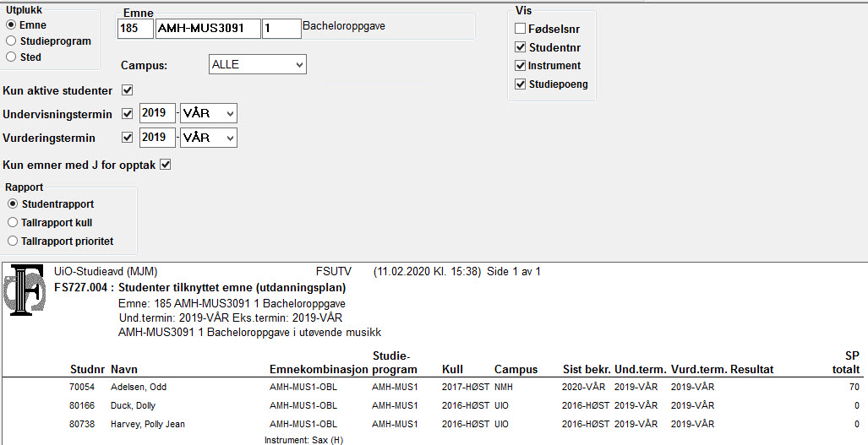Screen dimensions: 868x445
Task: Click student number 70054
Action: point(82,387)
